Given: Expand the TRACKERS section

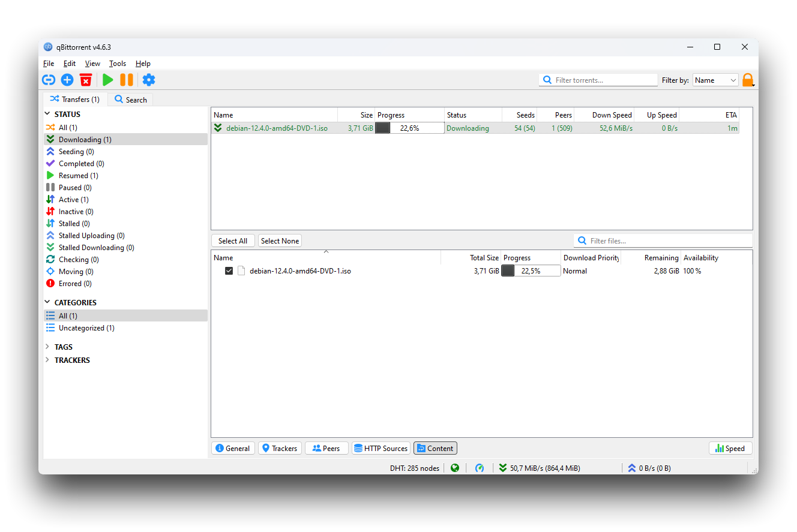Looking at the screenshot, I should 47,360.
